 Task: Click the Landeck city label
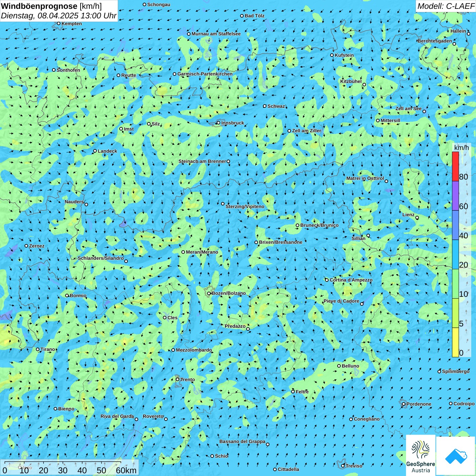tap(107, 151)
